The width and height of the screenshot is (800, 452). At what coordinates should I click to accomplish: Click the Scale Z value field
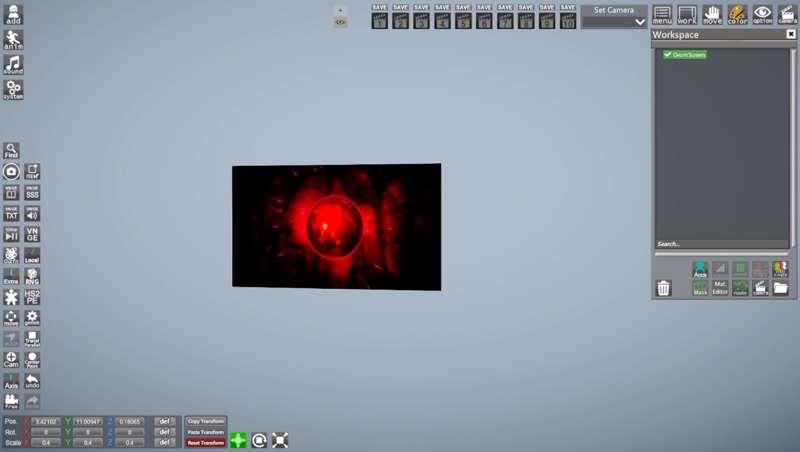pos(130,442)
